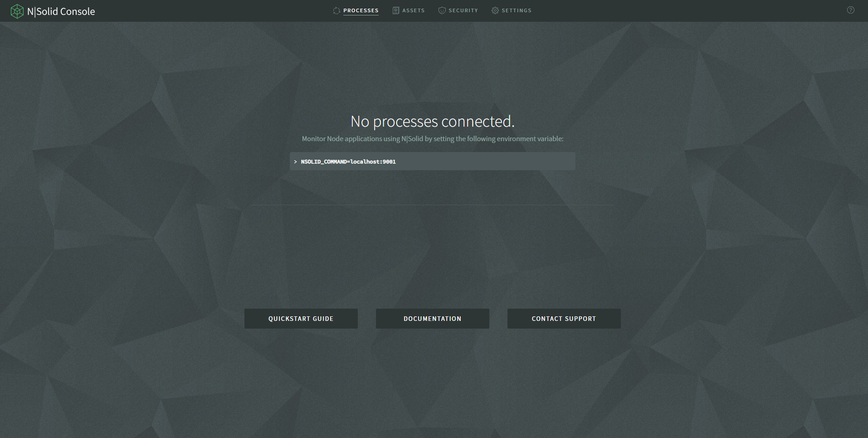Go to the Security tab
The image size is (868, 438).
tap(463, 10)
